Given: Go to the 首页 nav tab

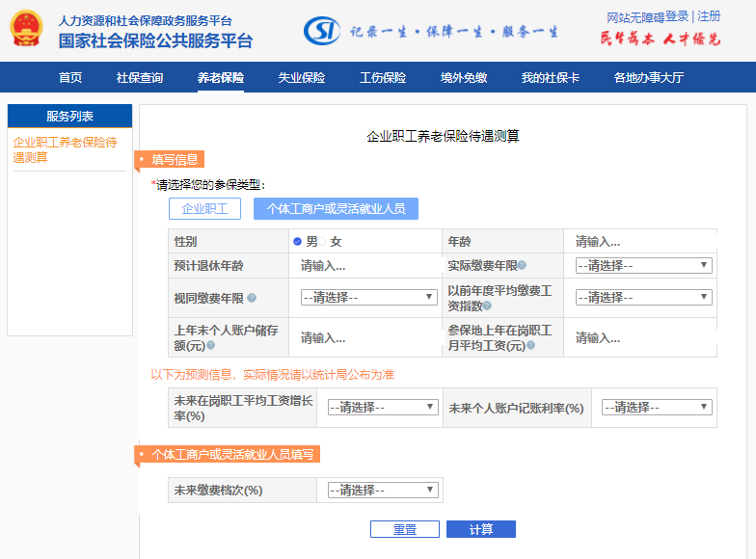Looking at the screenshot, I should 70,77.
